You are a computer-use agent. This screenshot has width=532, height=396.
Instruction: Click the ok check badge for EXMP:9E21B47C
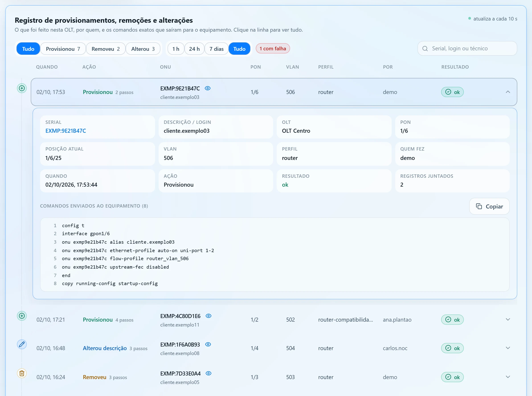click(x=452, y=92)
